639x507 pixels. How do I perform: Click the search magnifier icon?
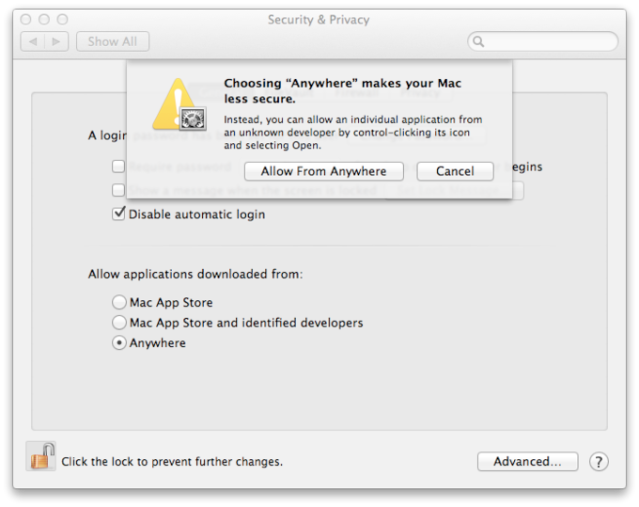(478, 42)
